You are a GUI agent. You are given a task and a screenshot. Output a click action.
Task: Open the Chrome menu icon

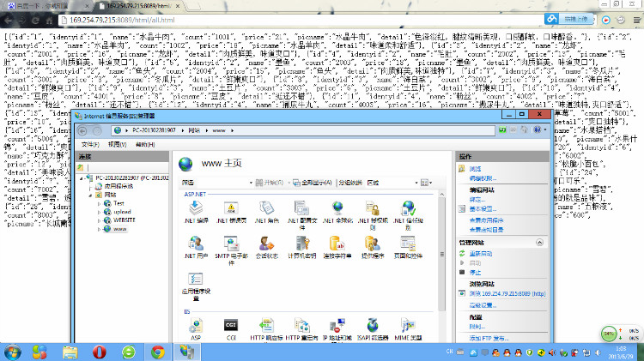636,20
